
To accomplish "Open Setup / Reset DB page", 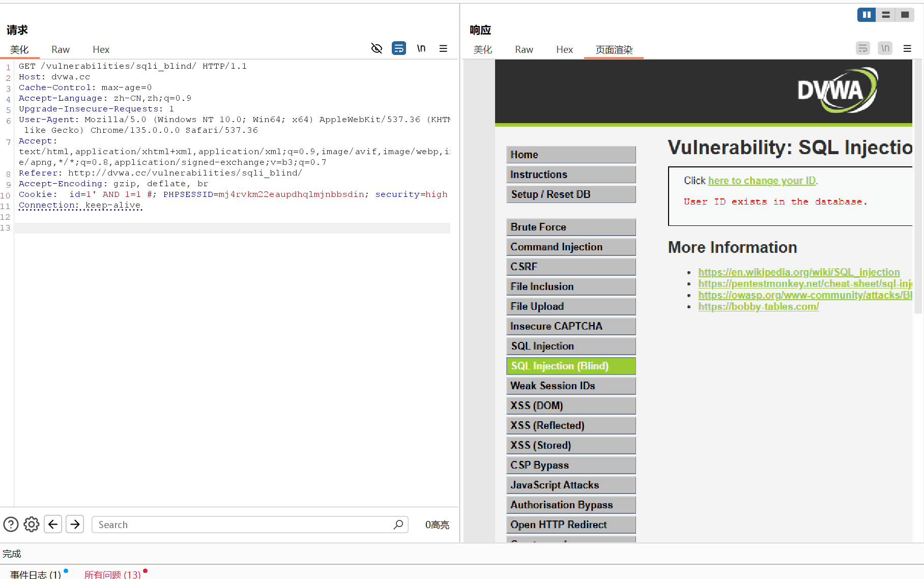I will point(571,194).
